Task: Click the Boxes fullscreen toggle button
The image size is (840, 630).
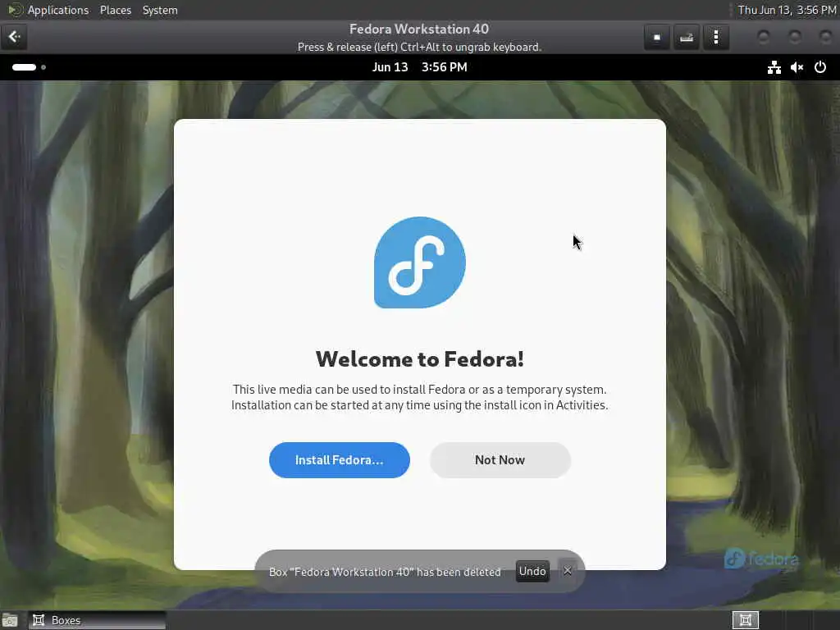Action: click(657, 38)
